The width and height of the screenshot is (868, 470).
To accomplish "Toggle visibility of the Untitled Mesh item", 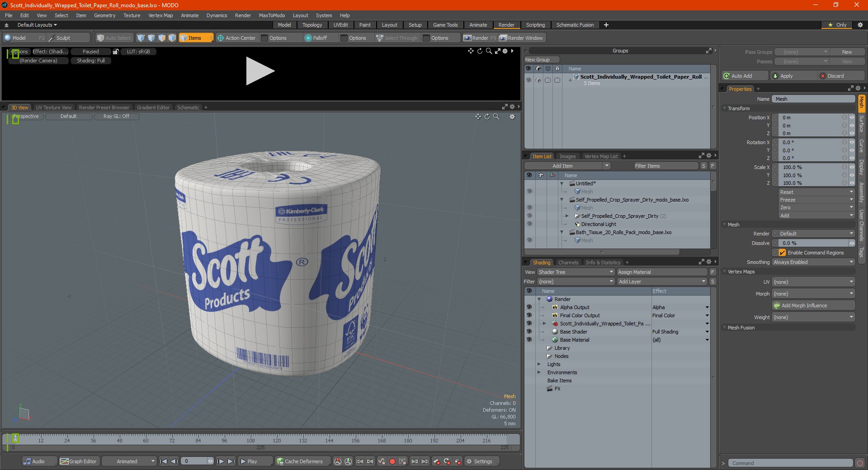I will (529, 192).
